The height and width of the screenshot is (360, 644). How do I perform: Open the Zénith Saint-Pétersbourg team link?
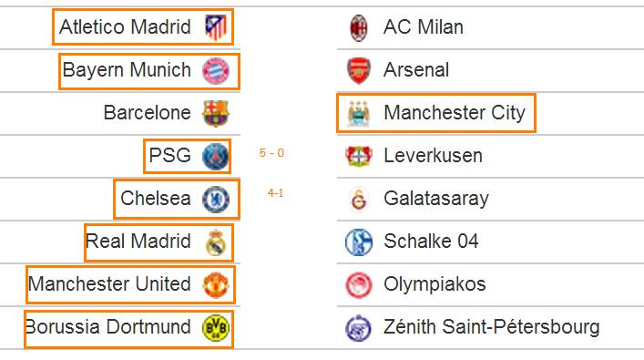492,327
